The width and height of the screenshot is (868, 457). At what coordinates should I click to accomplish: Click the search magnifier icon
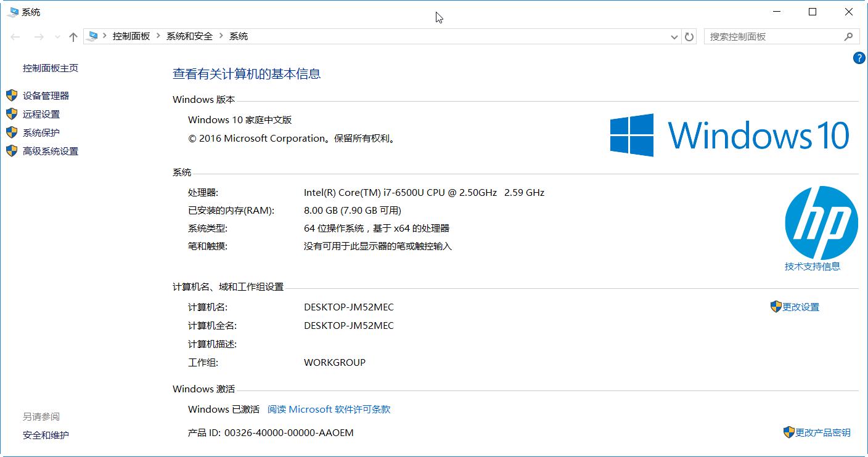pos(848,37)
